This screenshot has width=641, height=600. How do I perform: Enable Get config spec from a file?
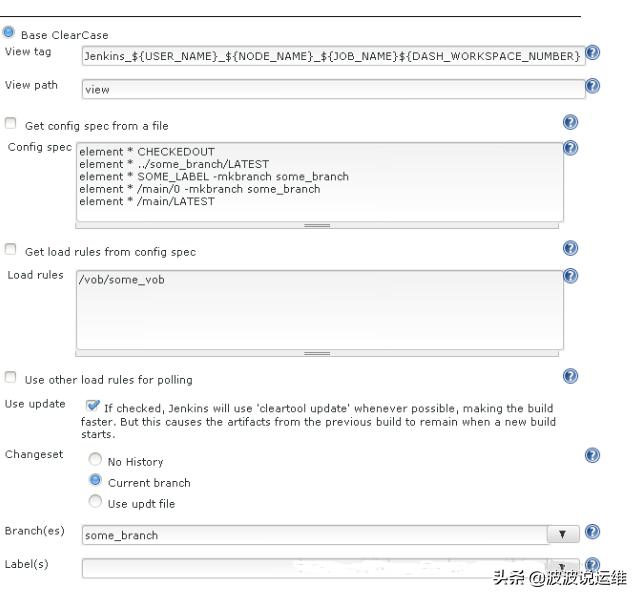[11, 124]
